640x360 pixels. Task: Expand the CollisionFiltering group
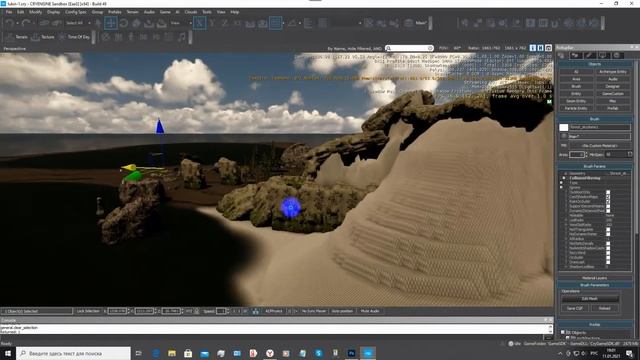pos(564,178)
